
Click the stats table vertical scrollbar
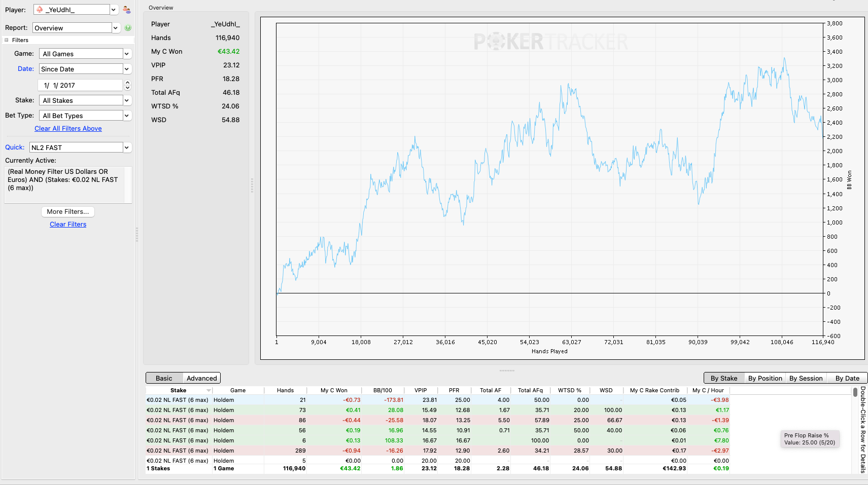tap(855, 430)
